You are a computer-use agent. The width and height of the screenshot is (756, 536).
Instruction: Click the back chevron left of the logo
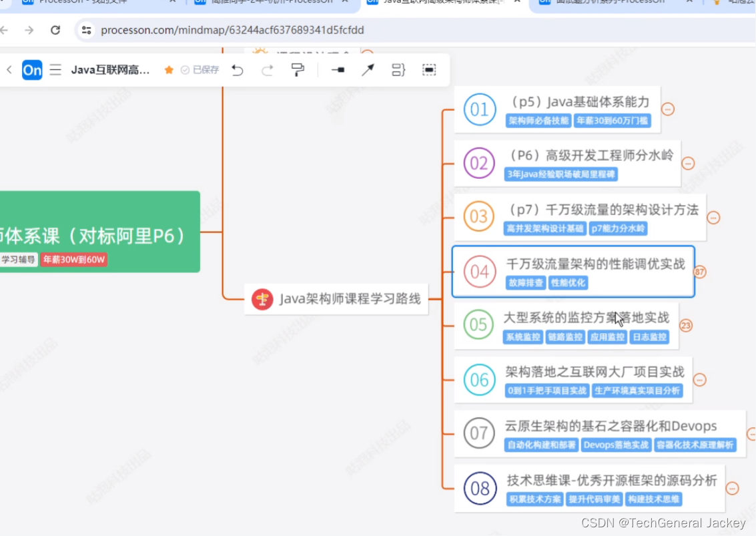pos(9,69)
